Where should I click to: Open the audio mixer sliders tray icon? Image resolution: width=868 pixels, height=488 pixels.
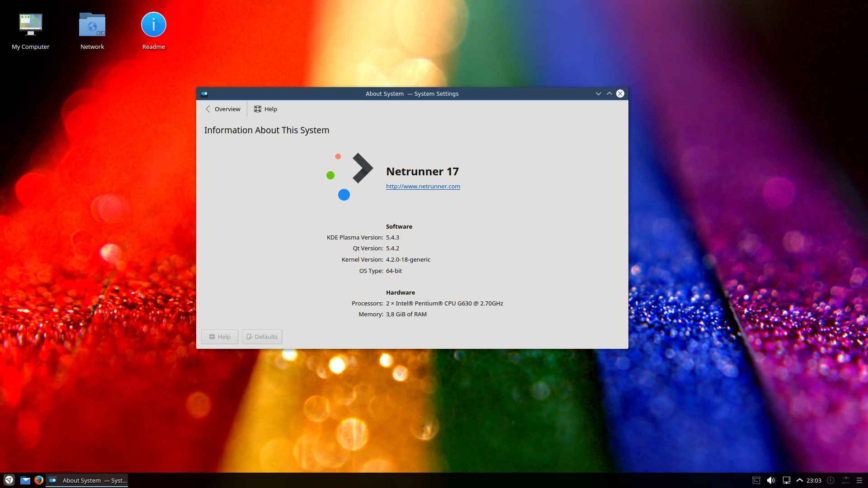tap(847, 480)
